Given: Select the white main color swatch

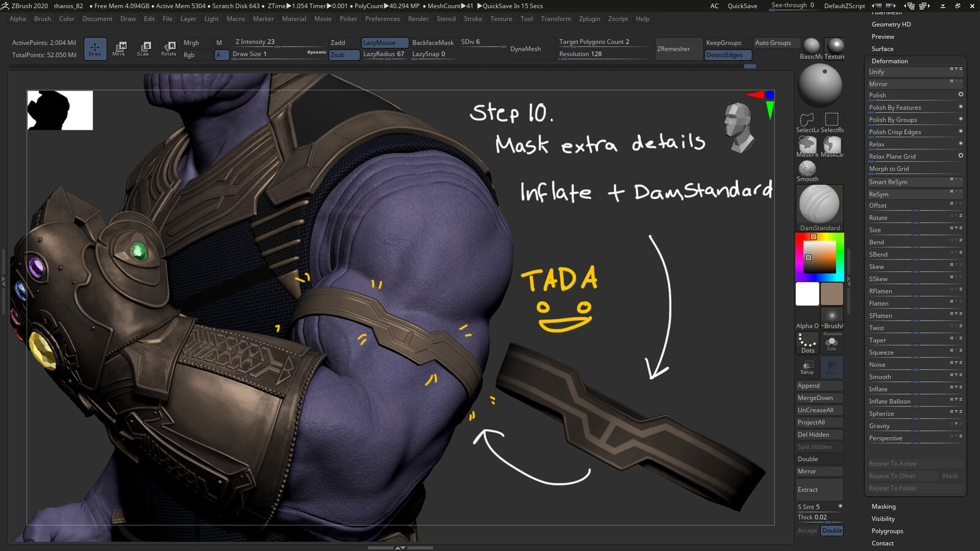Looking at the screenshot, I should tap(807, 294).
